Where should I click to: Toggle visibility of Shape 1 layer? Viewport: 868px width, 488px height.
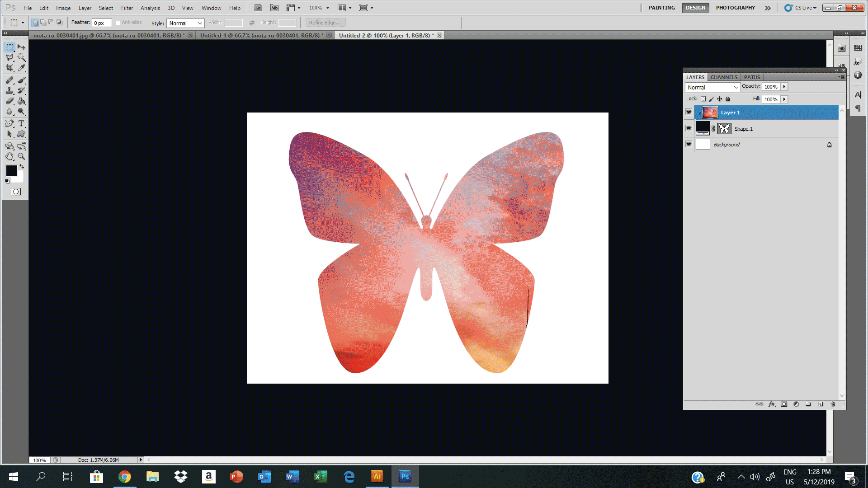pos(689,128)
